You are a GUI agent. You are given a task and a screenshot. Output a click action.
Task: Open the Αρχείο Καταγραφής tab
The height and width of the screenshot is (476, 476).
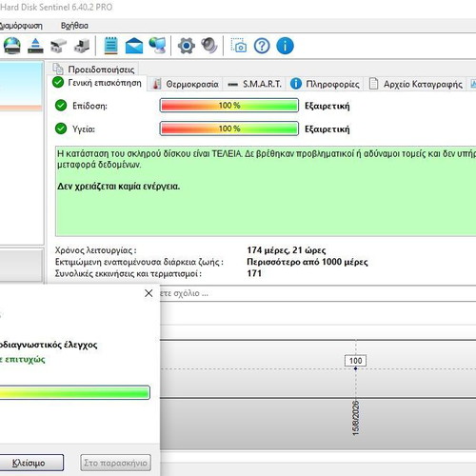pyautogui.click(x=416, y=84)
